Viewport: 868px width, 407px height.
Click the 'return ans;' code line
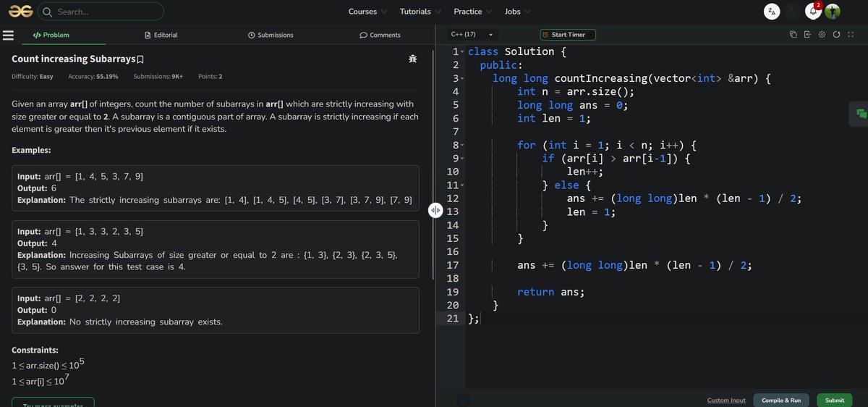pos(550,292)
